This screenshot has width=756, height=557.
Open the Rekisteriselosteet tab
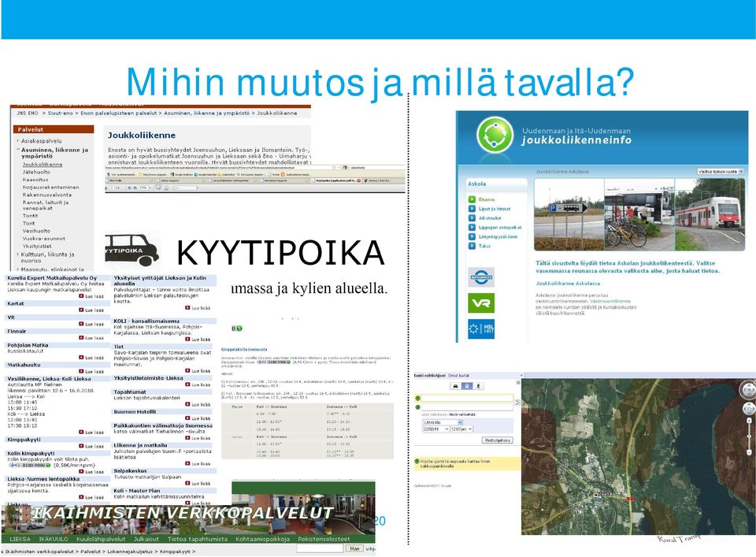(324, 539)
